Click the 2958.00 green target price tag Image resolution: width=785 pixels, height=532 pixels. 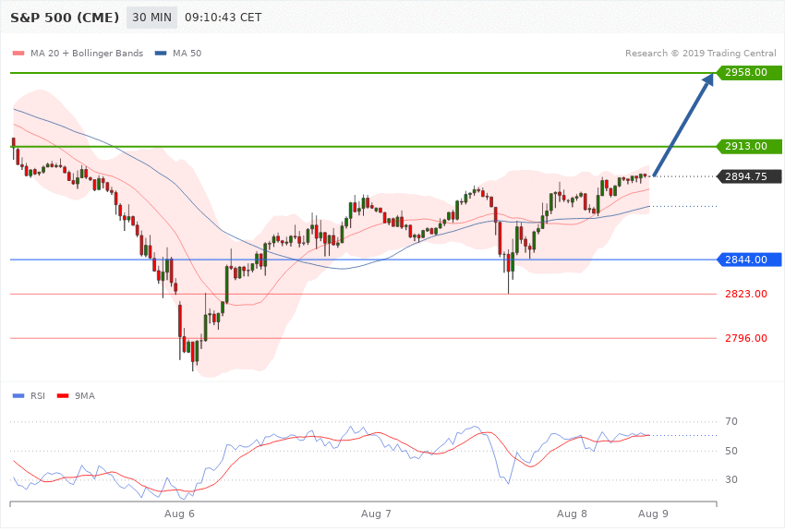[749, 73]
